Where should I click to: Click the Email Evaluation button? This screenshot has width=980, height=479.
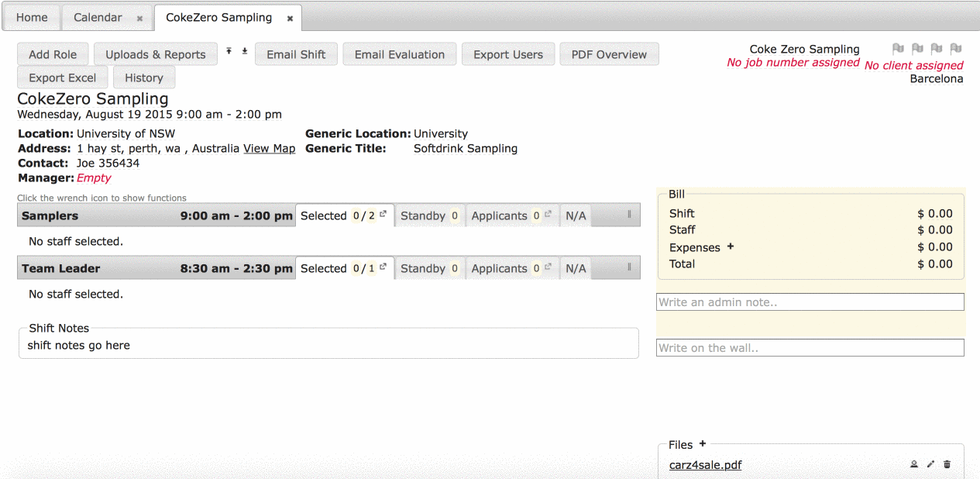pos(400,54)
